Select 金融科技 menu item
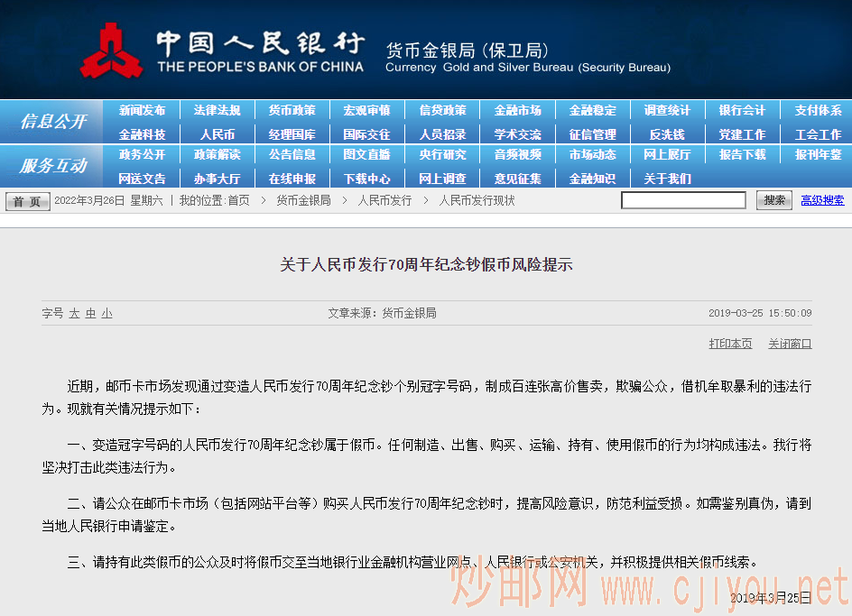 (x=142, y=134)
